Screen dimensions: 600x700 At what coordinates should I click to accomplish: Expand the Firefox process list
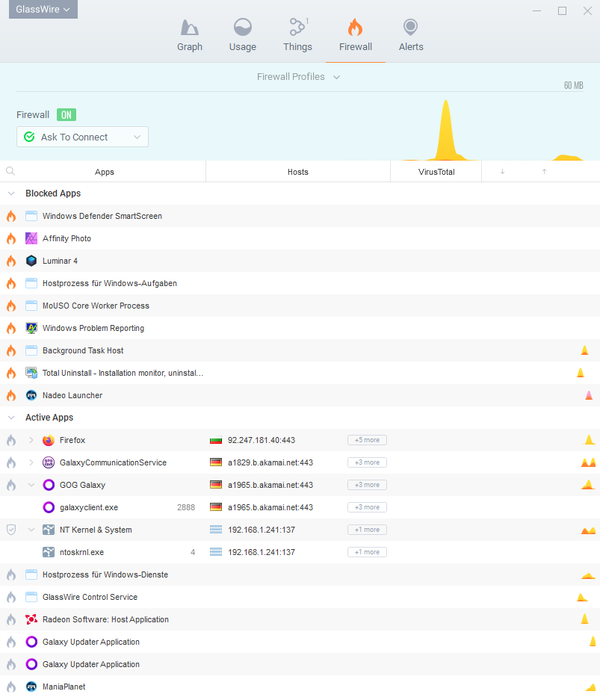pos(31,440)
